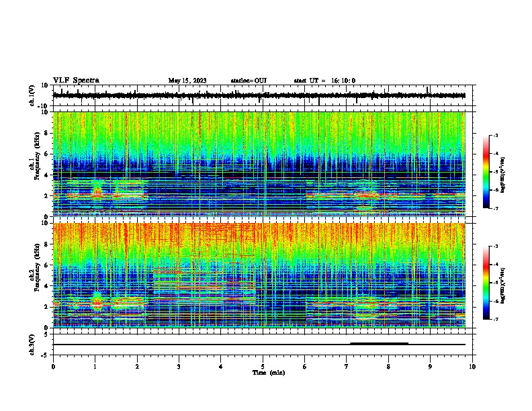
Task: Click the "ch.3(V)" vertical axis label
Action: click(x=32, y=345)
